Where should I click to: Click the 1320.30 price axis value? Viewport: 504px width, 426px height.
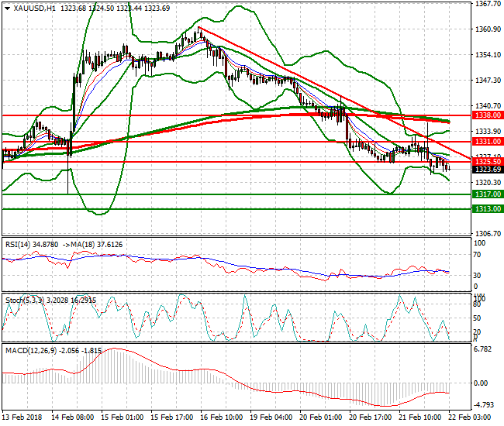[x=488, y=182]
